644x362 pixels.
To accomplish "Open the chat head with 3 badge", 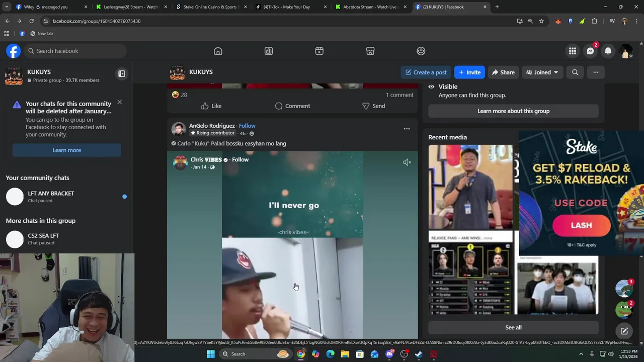I will pos(624,288).
